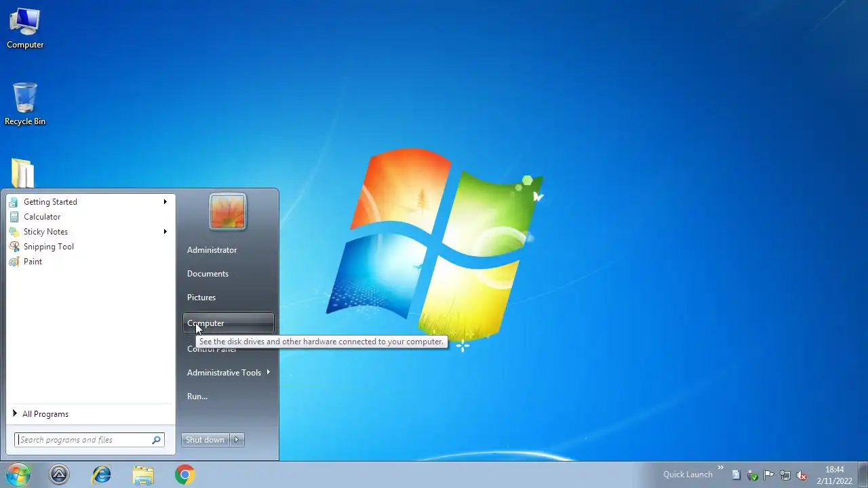Select Computer in the Start menu

pyautogui.click(x=229, y=323)
